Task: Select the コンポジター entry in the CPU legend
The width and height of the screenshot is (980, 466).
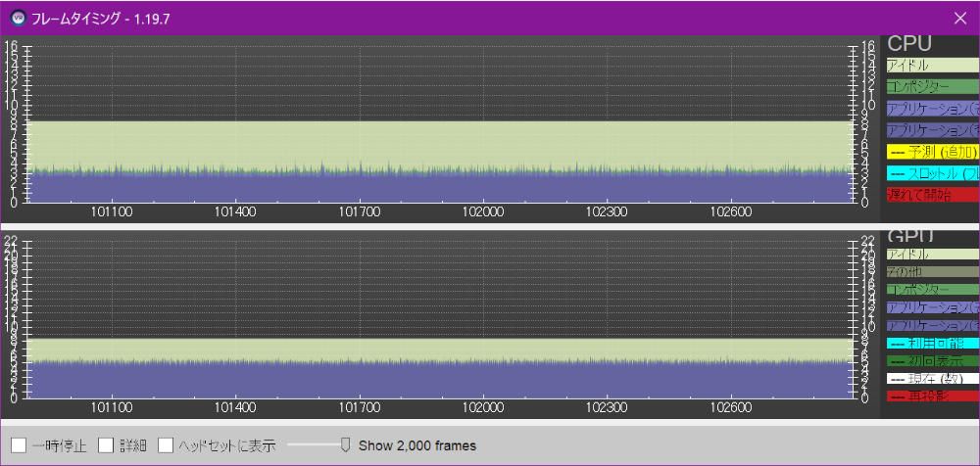Action: 933,87
